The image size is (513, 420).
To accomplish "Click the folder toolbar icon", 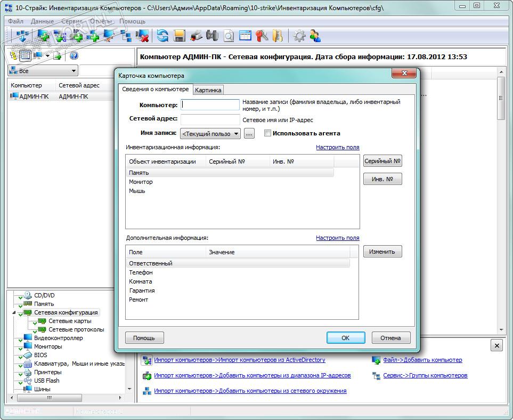I will point(278,36).
